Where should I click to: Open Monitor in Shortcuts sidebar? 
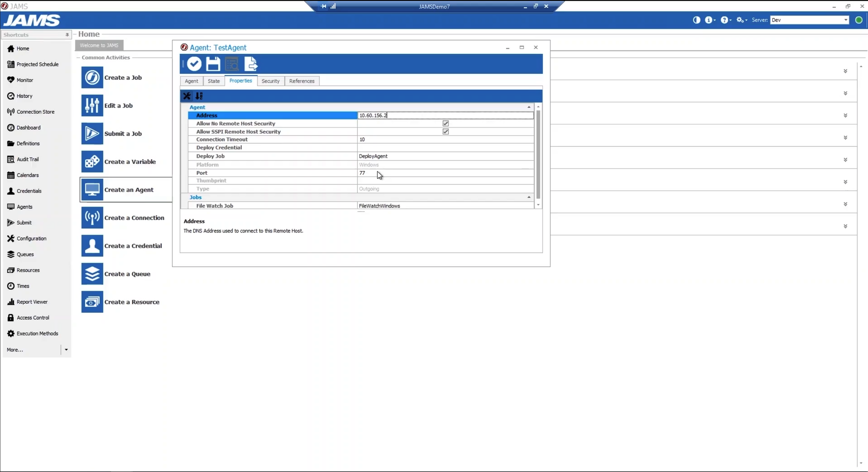[x=25, y=80]
